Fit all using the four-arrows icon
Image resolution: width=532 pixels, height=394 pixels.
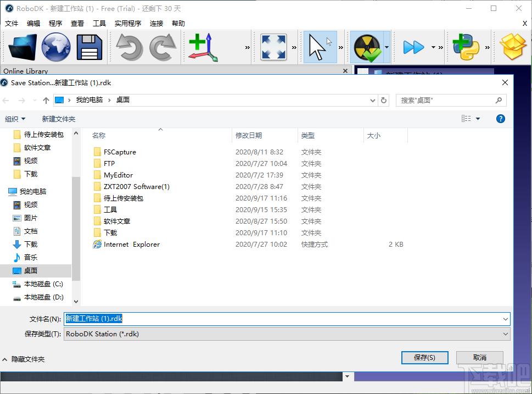273,47
